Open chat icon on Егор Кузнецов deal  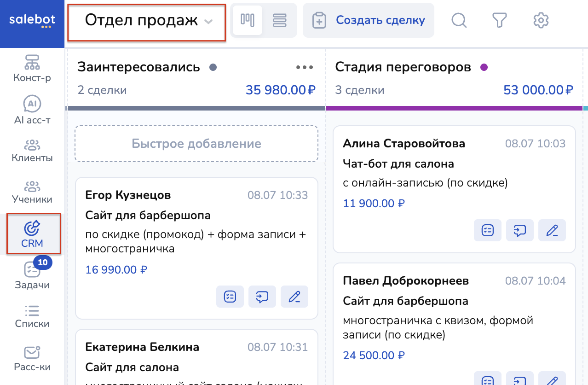click(262, 297)
